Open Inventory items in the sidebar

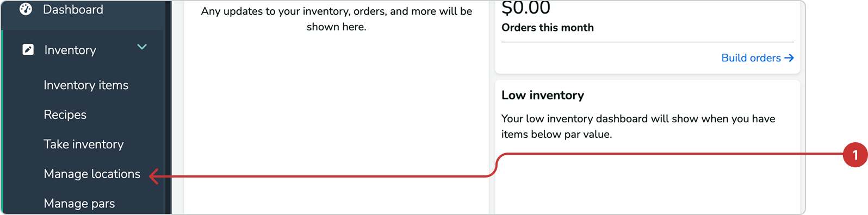(x=86, y=85)
